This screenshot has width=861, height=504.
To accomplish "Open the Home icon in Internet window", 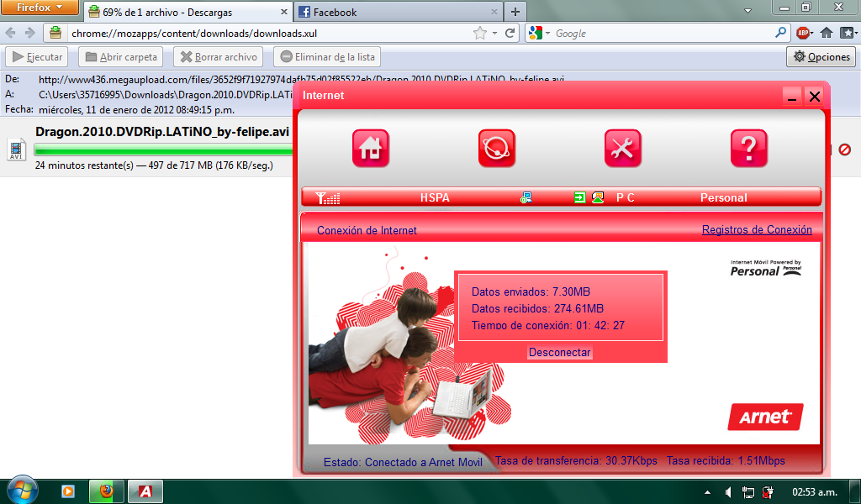I will [x=371, y=148].
